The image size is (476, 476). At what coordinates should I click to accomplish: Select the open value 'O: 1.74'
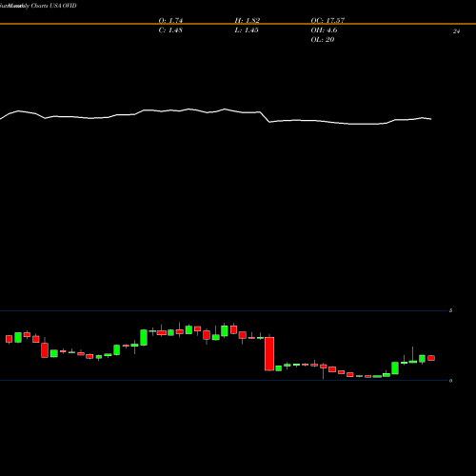[x=170, y=21]
